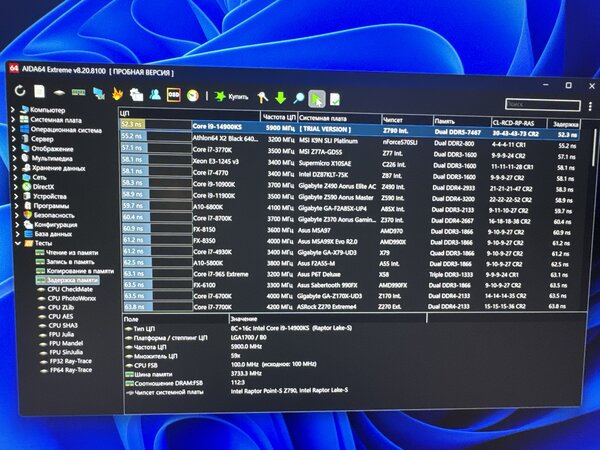Expand the Системная плата tree node
The height and width of the screenshot is (450, 600).
[13, 119]
